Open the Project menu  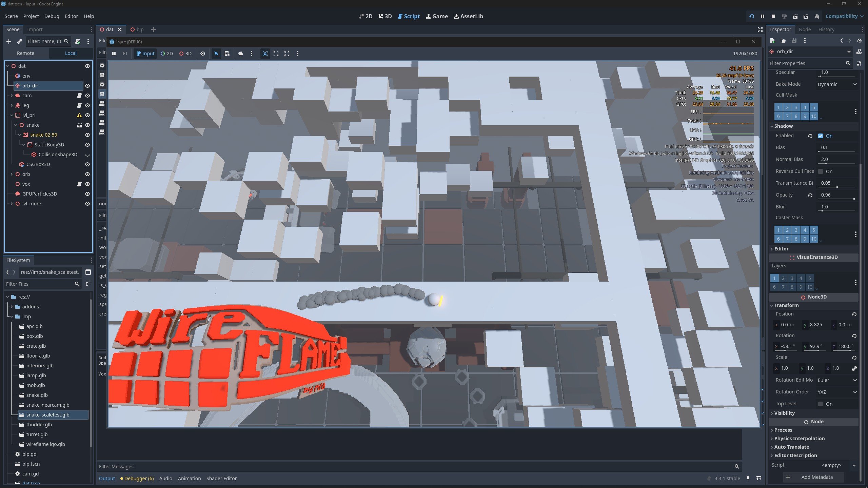31,16
